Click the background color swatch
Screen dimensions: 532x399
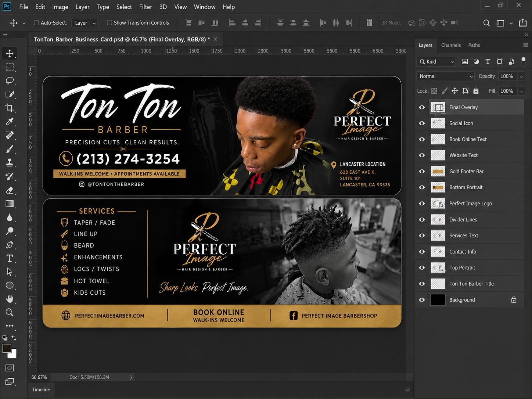[14, 355]
